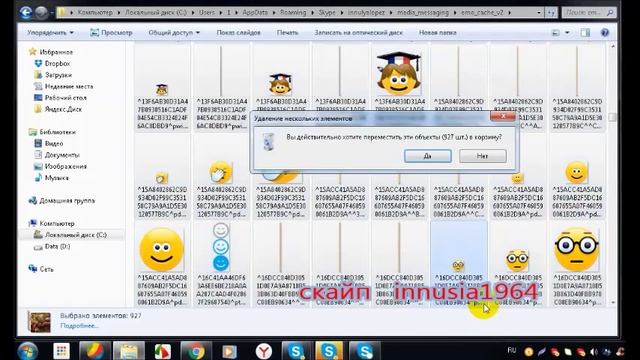640x360 pixels.
Task: Select Сеть in the navigation pane
Action: click(x=46, y=269)
